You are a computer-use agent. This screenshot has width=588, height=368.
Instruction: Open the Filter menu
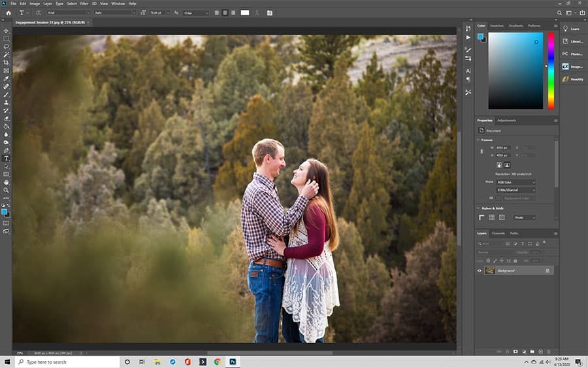(84, 3)
